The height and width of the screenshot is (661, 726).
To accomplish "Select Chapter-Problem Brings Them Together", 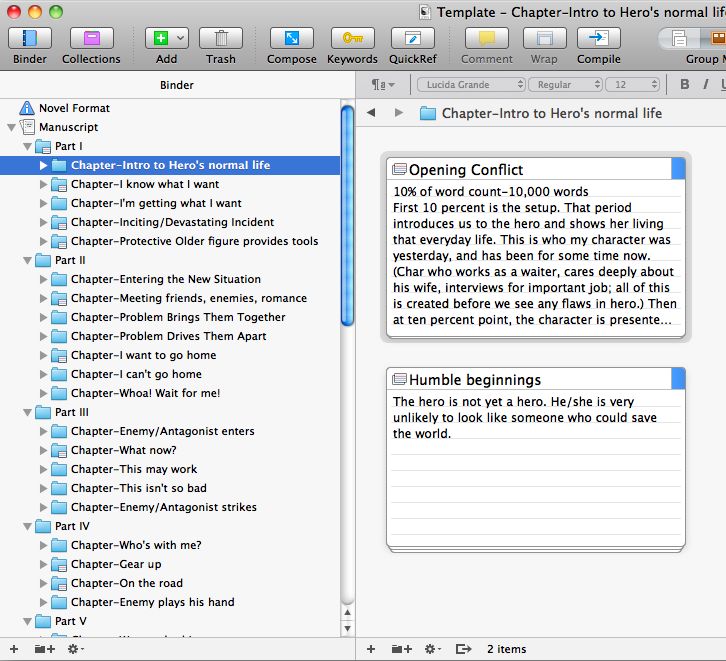I will pyautogui.click(x=178, y=317).
